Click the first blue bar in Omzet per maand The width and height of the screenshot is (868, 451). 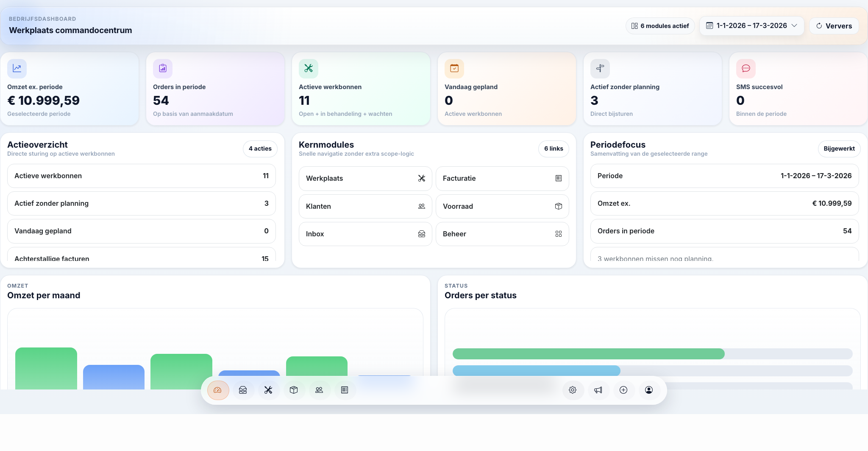click(114, 377)
